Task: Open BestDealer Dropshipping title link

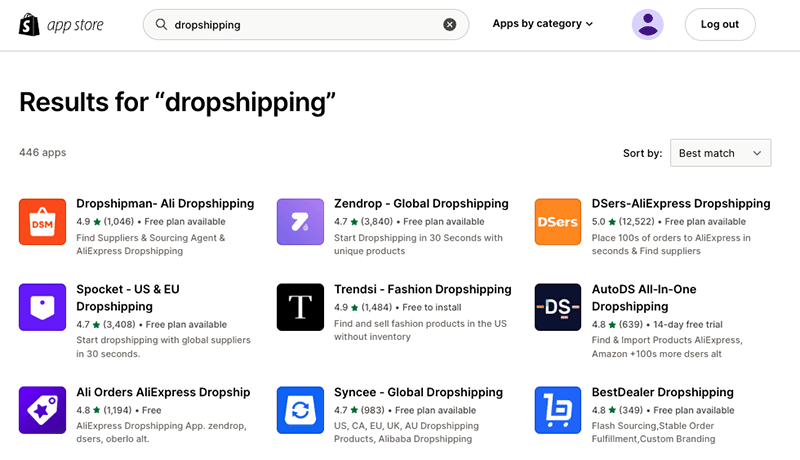Action: click(663, 392)
